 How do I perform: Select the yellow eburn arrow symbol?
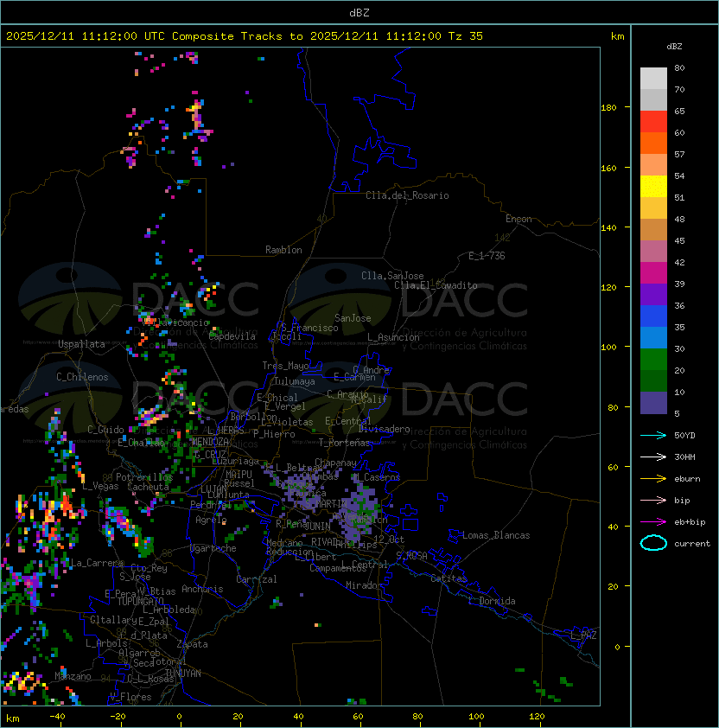click(x=653, y=478)
